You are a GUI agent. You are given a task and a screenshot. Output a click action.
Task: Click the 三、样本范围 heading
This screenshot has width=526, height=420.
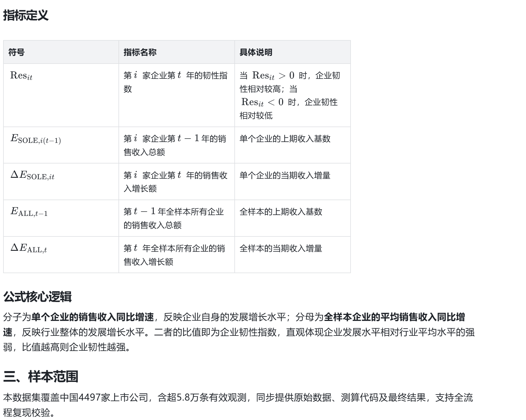click(41, 376)
